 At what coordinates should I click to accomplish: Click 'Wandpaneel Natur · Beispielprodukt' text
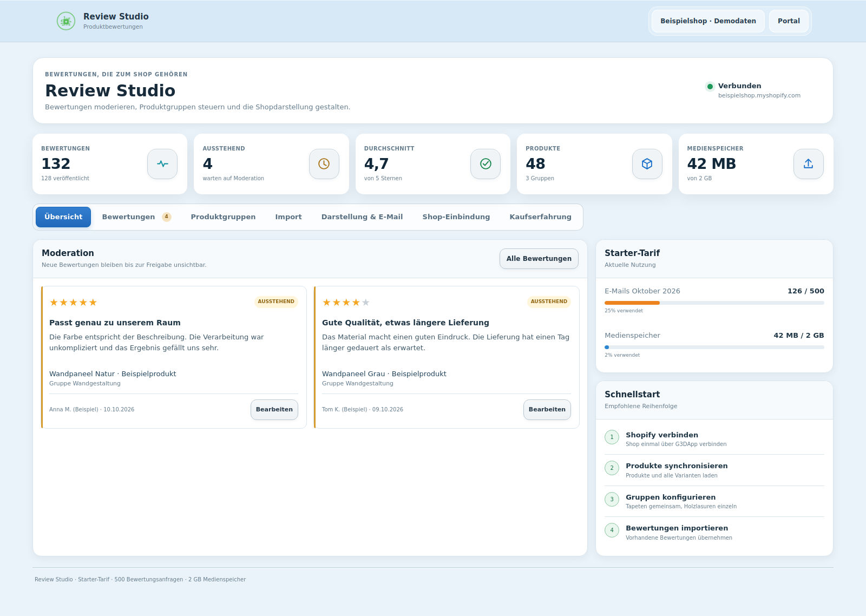click(113, 374)
